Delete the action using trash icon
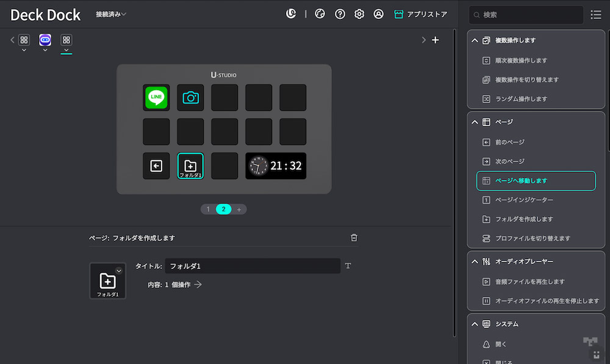The height and width of the screenshot is (364, 610). pos(354,238)
